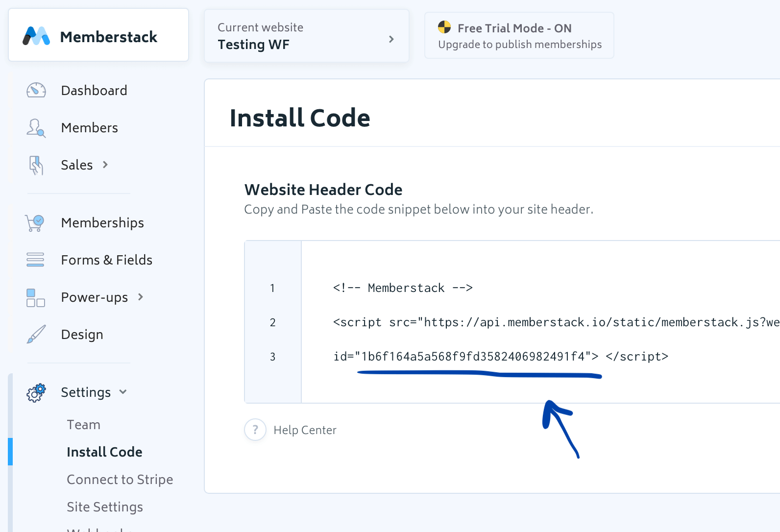
Task: Click the Website Header Code heading
Action: (x=323, y=189)
